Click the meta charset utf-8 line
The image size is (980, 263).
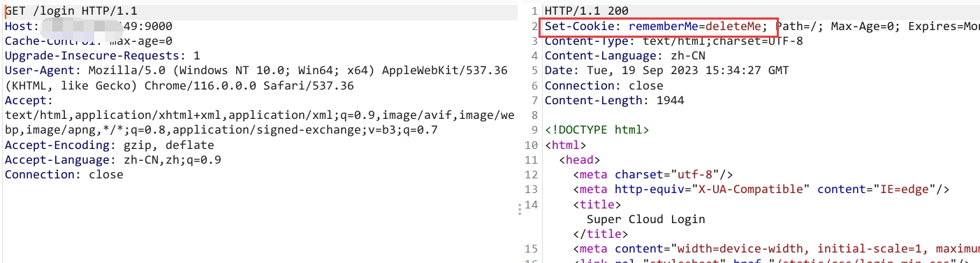coord(653,174)
